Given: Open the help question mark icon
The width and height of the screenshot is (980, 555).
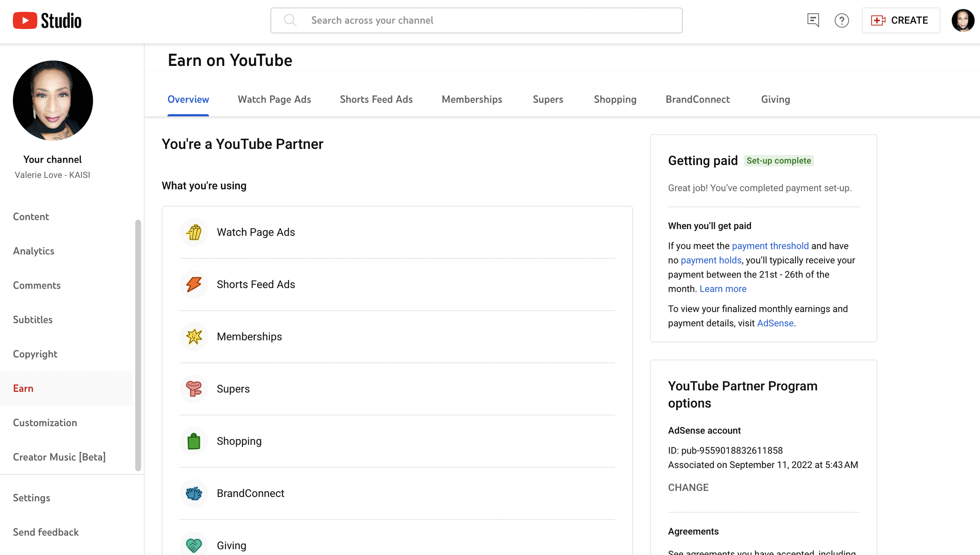Looking at the screenshot, I should pyautogui.click(x=841, y=20).
